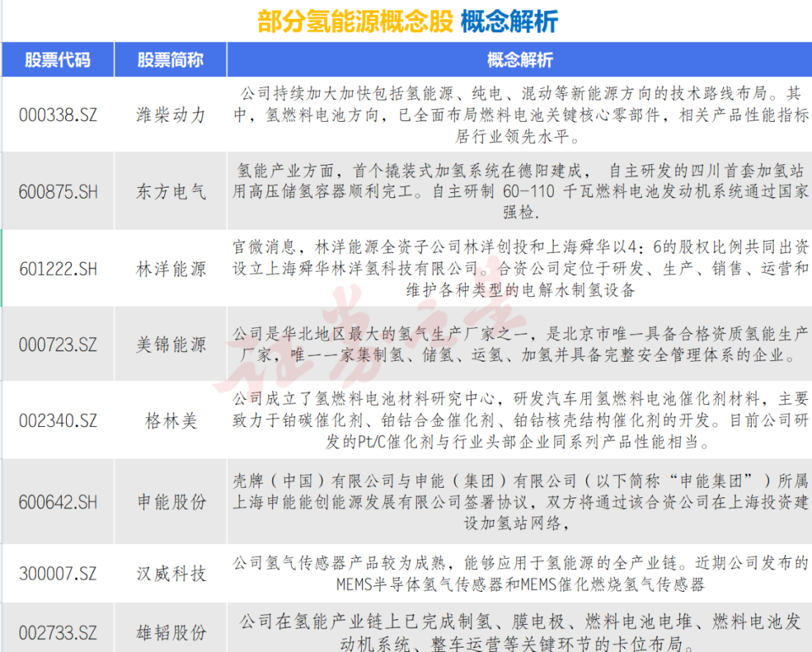Click the 雄韬股份 concept description cell
Viewport: 812px width, 652px height.
click(x=519, y=628)
